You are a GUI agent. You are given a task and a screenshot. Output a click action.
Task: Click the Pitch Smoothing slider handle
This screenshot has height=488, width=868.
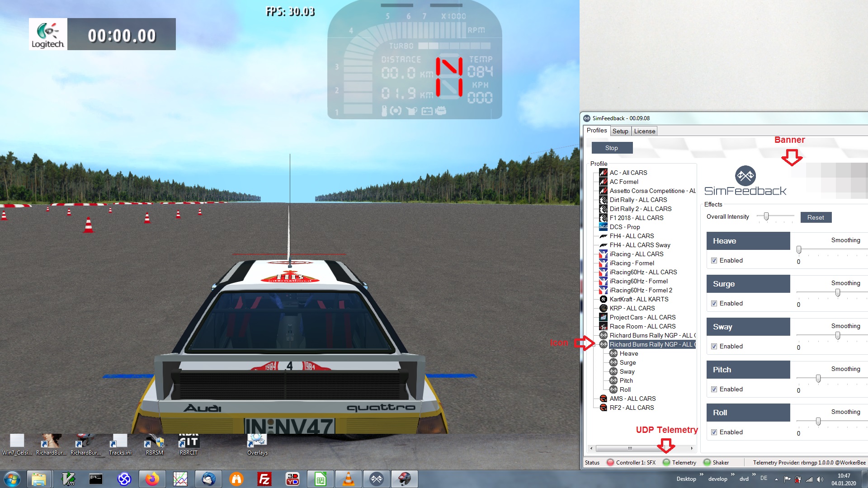pyautogui.click(x=818, y=379)
